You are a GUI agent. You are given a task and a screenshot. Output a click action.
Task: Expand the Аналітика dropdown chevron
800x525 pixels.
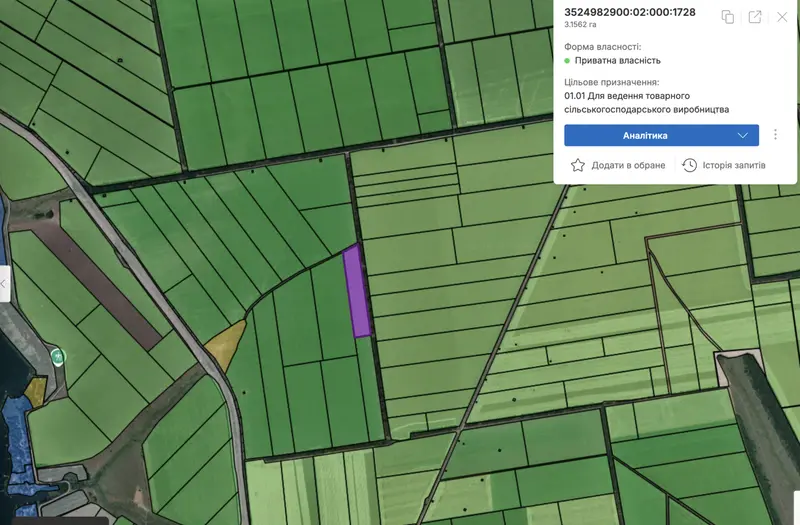click(742, 135)
